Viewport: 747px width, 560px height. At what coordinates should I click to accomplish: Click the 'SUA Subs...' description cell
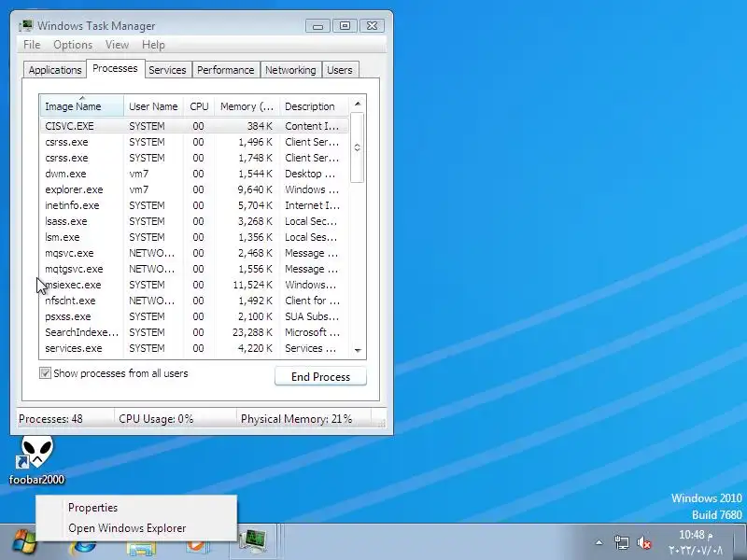click(x=312, y=316)
